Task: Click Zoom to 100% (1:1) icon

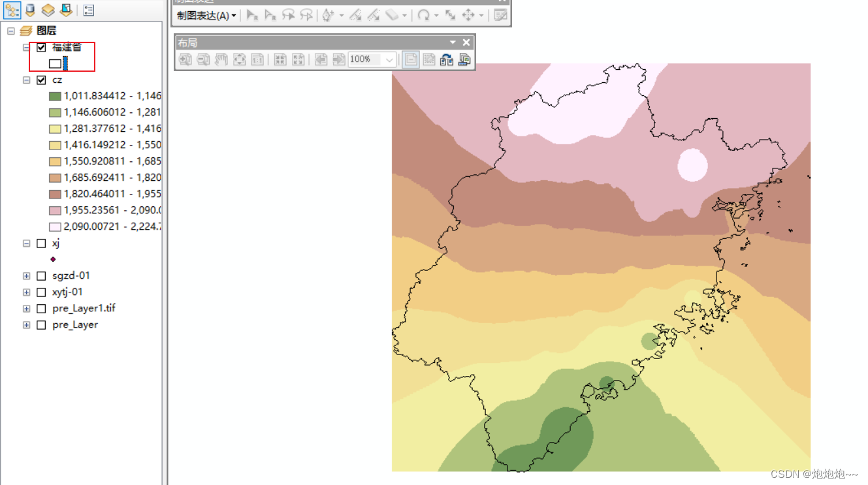Action: 258,59
